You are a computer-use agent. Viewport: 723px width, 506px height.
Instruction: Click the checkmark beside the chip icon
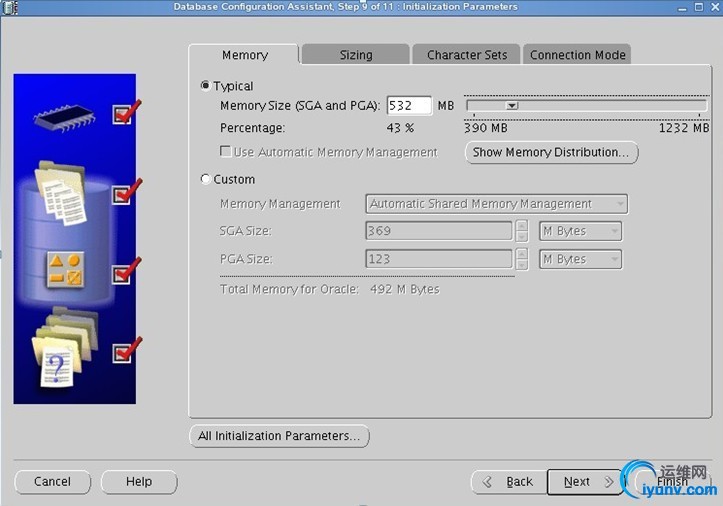pos(127,112)
